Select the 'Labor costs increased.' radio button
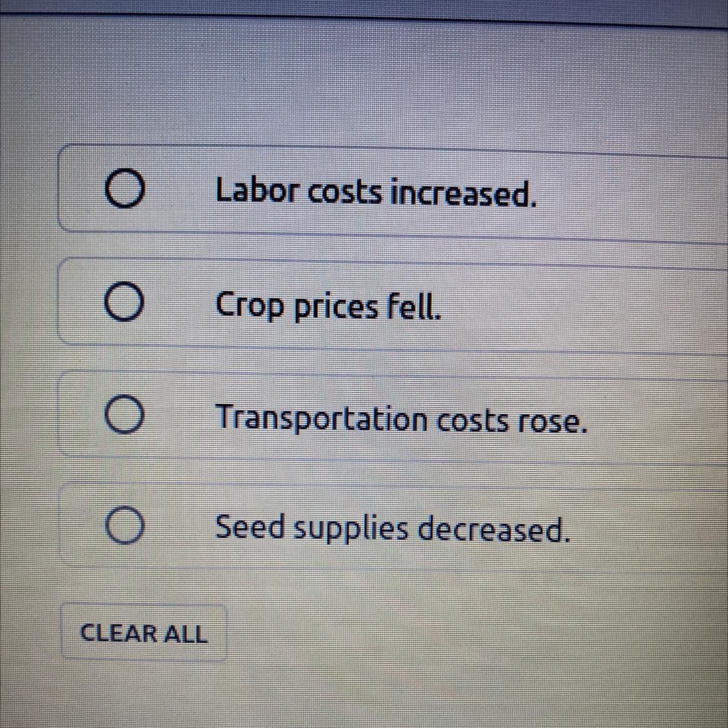The height and width of the screenshot is (728, 728). [124, 190]
